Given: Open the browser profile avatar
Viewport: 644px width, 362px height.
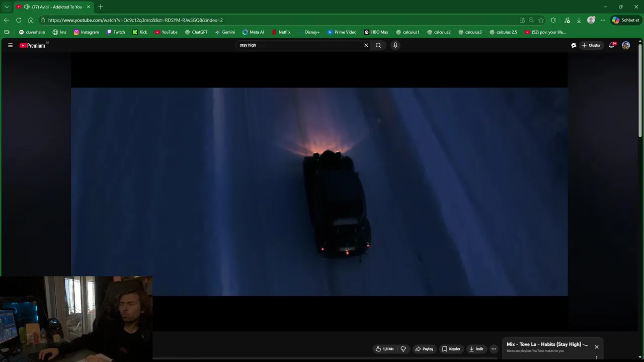Looking at the screenshot, I should tap(591, 20).
